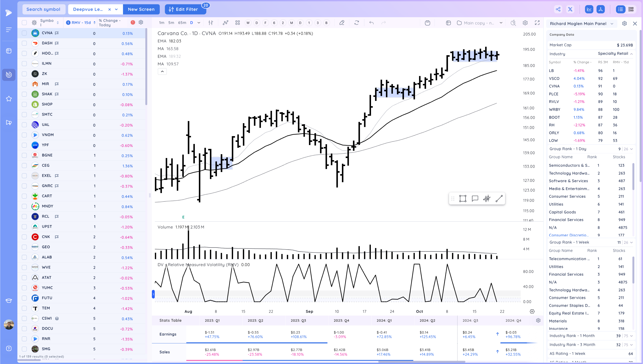Open Richard Moglen Main Panel dropdown

(x=612, y=23)
